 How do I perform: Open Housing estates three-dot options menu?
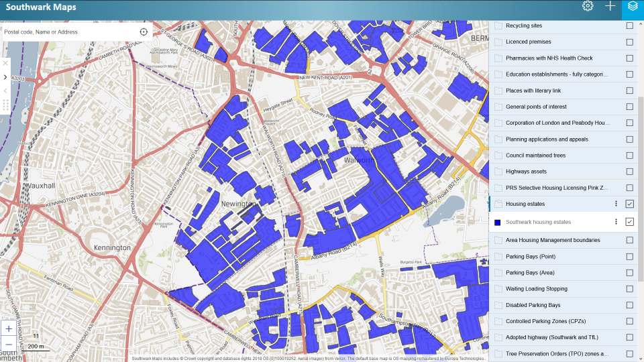click(x=616, y=204)
